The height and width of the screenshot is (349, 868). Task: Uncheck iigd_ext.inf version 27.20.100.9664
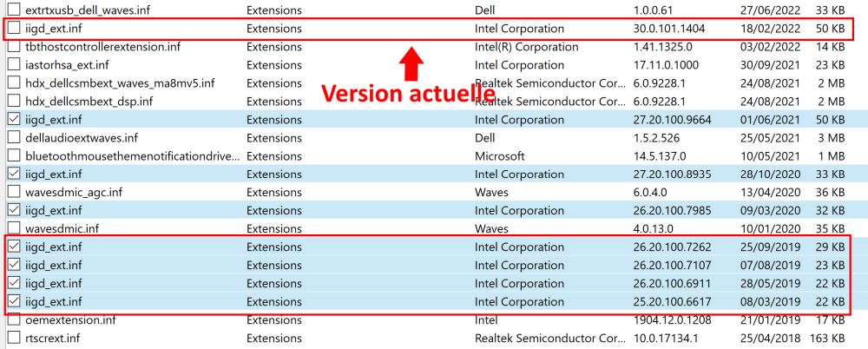tap(13, 120)
